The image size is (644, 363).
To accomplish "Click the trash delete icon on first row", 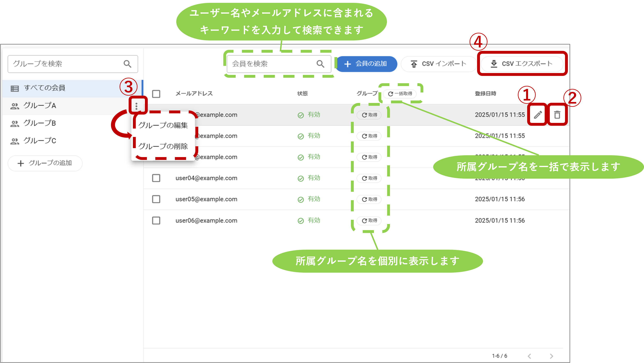I will pyautogui.click(x=557, y=115).
